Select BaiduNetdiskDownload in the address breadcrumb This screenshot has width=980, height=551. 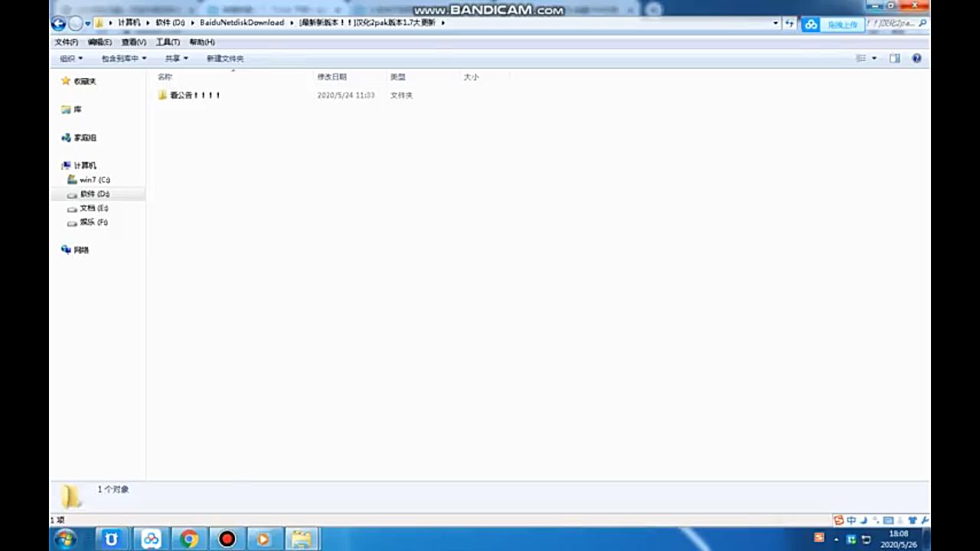pos(242,23)
